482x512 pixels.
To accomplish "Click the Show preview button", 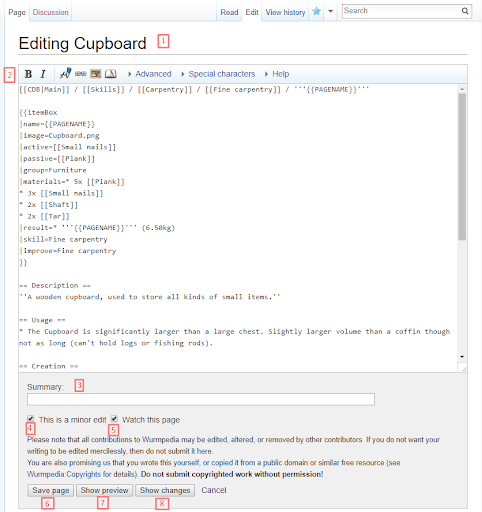I will coord(104,490).
